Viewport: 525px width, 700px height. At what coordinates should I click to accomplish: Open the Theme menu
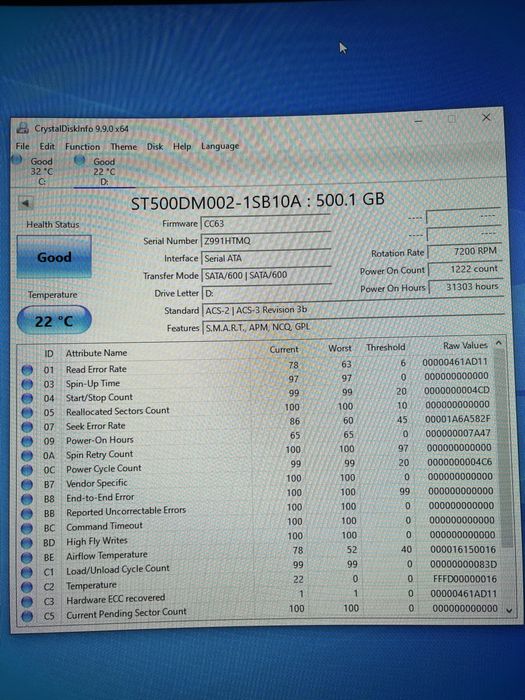point(124,146)
